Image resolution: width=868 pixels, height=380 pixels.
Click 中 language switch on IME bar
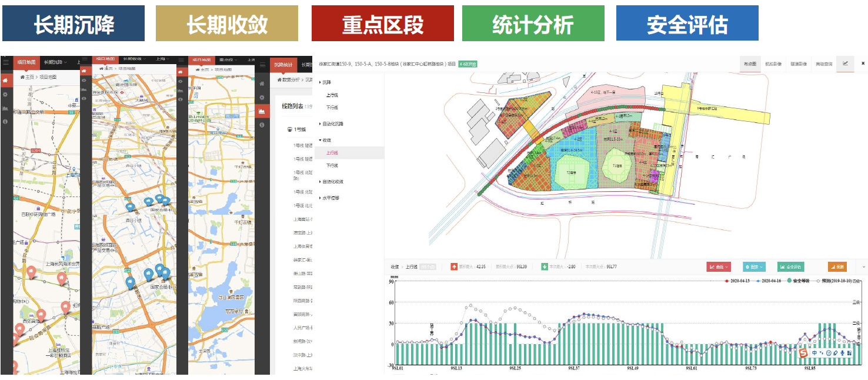coord(814,353)
